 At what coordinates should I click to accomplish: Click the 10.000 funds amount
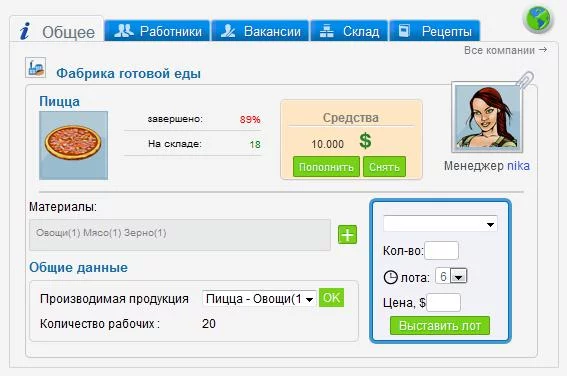click(328, 144)
